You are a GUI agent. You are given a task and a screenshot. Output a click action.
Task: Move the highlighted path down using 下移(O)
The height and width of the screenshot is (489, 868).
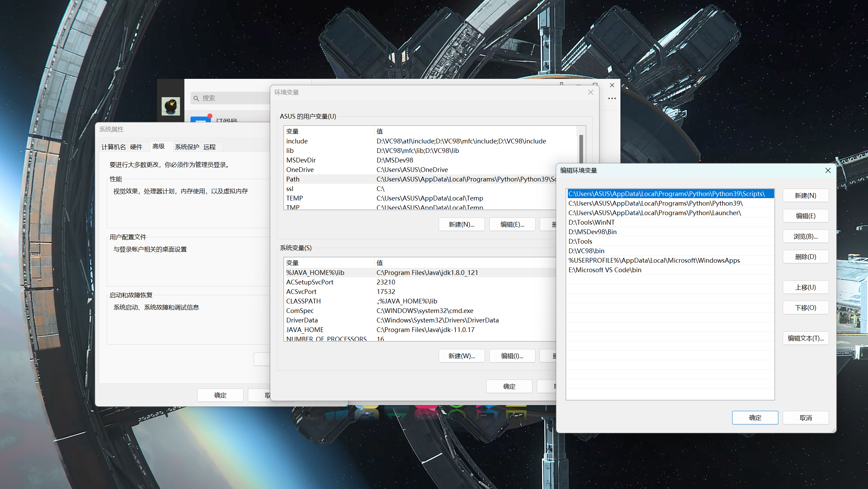click(806, 308)
